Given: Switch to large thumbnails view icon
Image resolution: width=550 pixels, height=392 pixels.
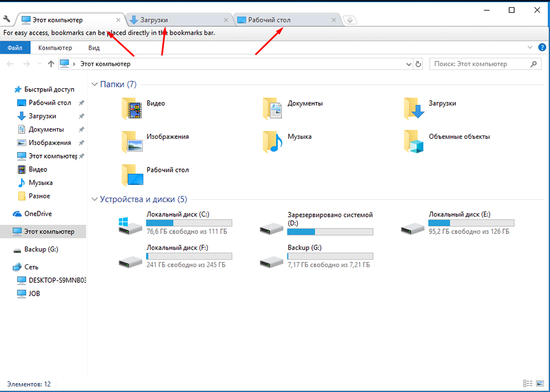Looking at the screenshot, I should tap(539, 384).
